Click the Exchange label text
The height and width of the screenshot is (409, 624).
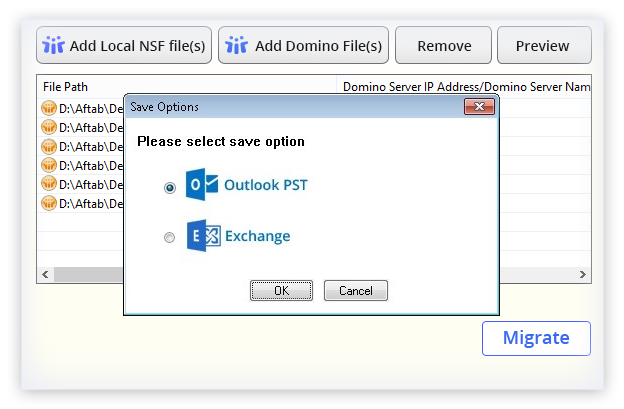click(x=257, y=236)
